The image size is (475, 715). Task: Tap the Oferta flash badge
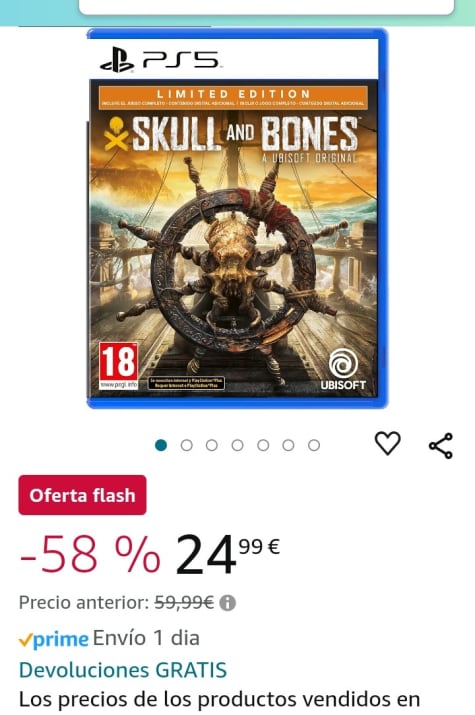(x=83, y=495)
